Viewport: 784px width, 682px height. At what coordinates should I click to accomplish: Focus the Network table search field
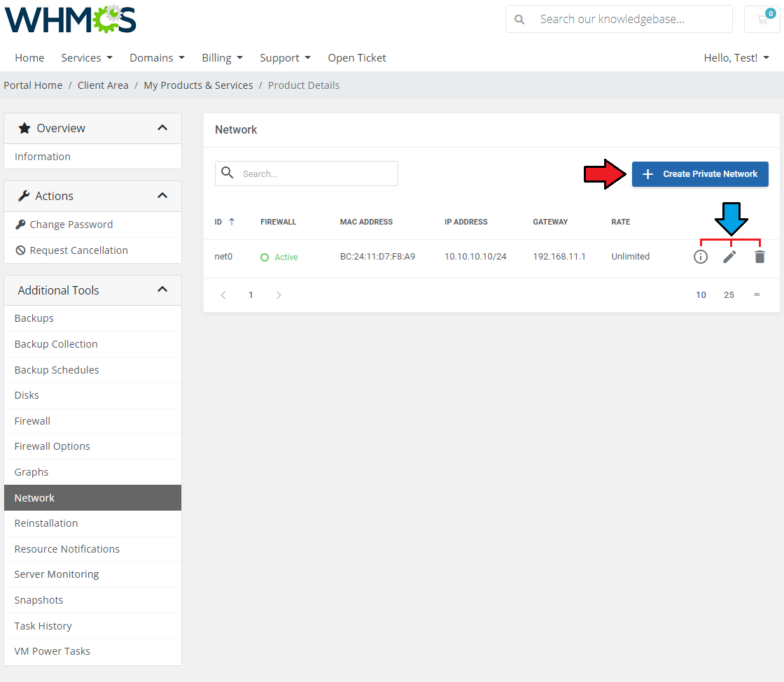(307, 173)
